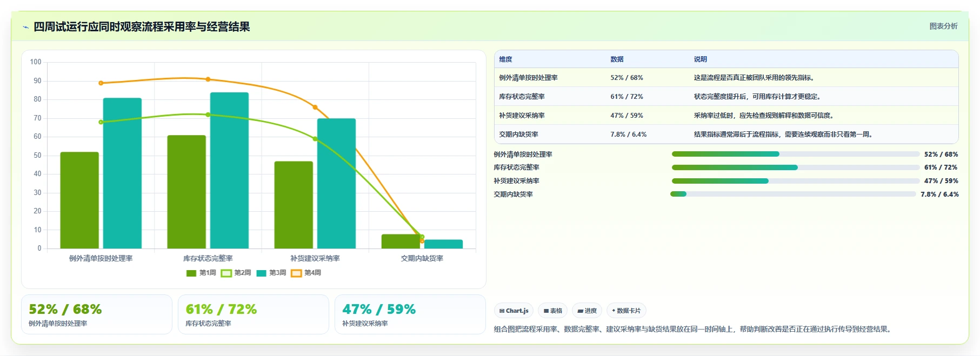The height and width of the screenshot is (356, 980).
Task: Click the orange line point above 库存状态完整率
Action: (x=208, y=79)
